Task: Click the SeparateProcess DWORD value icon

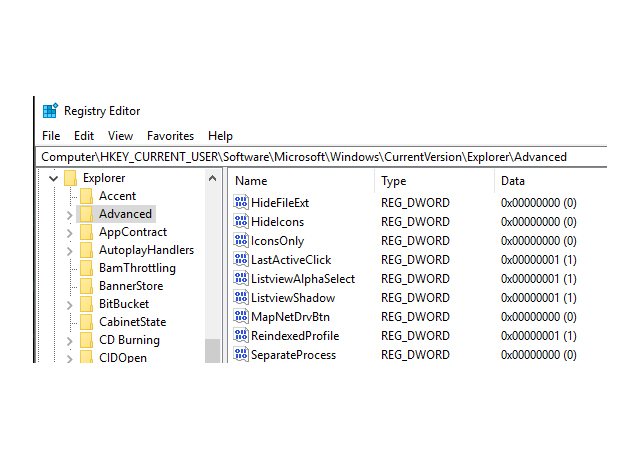Action: point(241,354)
